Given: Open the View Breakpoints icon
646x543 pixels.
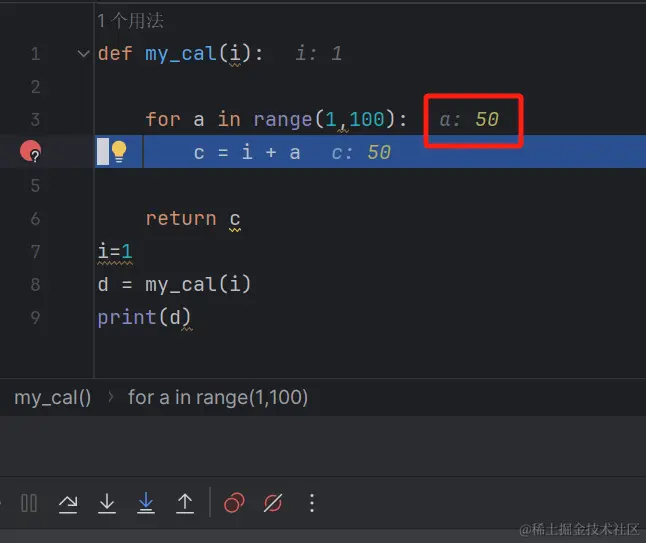Looking at the screenshot, I should pos(234,503).
